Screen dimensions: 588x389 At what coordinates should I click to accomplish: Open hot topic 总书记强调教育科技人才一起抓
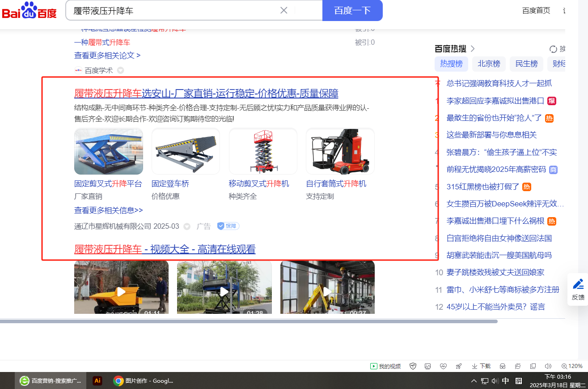click(499, 83)
